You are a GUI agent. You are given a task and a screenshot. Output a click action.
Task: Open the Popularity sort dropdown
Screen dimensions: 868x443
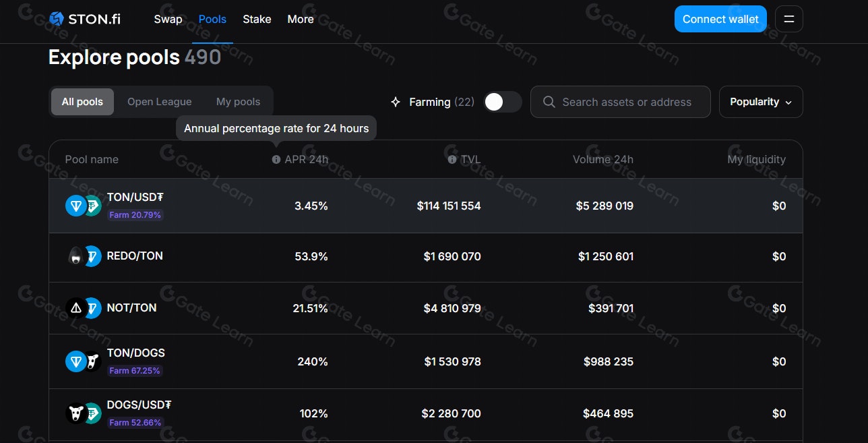pos(760,102)
